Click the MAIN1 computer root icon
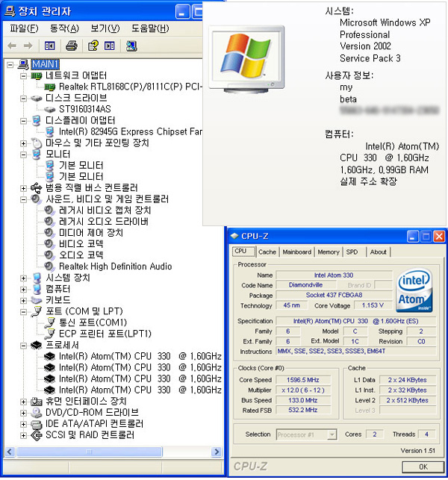 [x=24, y=64]
